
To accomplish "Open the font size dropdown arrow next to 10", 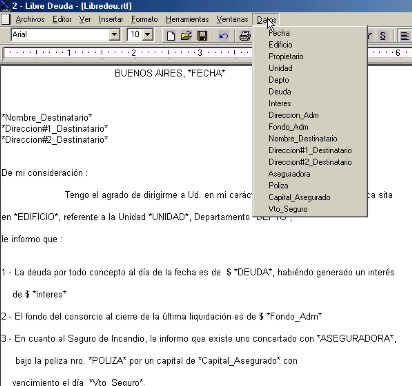I will 148,35.
